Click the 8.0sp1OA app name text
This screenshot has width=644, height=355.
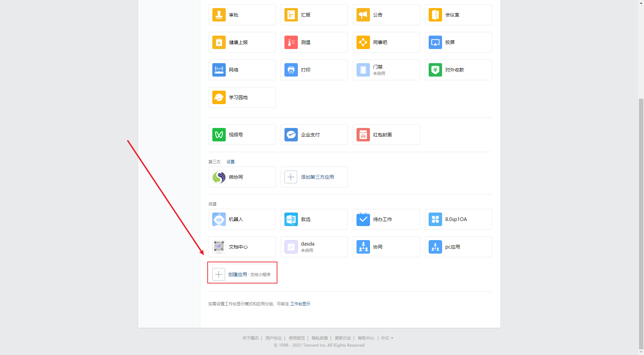[x=456, y=219]
